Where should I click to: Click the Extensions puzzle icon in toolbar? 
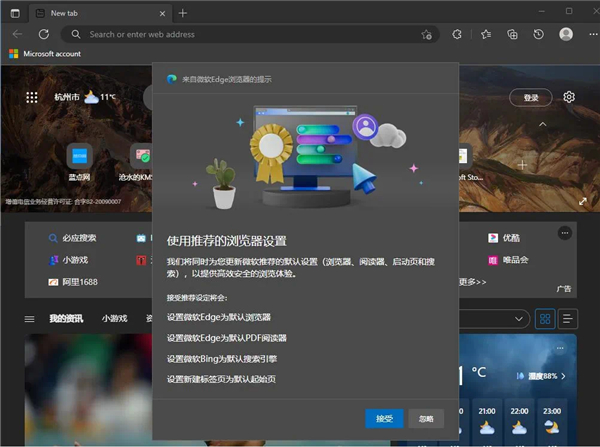pyautogui.click(x=457, y=34)
